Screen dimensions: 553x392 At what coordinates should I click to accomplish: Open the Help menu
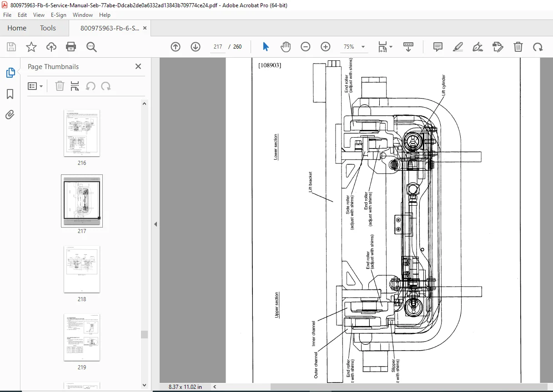pyautogui.click(x=105, y=15)
